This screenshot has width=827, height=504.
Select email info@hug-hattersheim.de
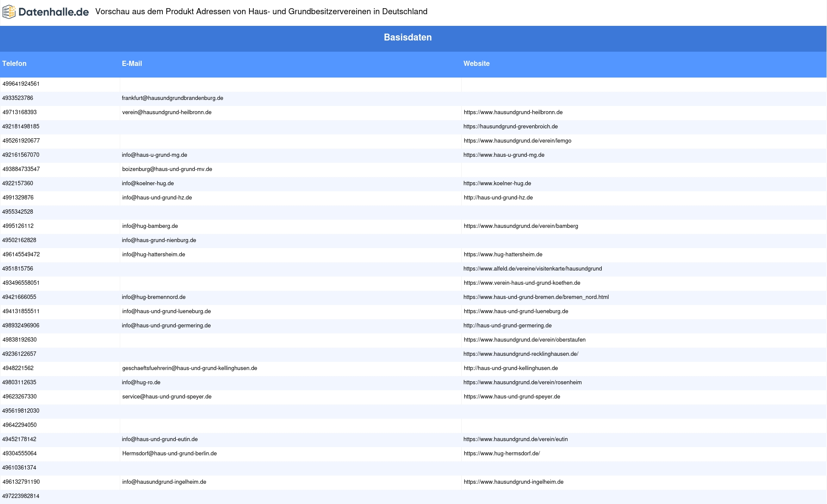click(153, 255)
